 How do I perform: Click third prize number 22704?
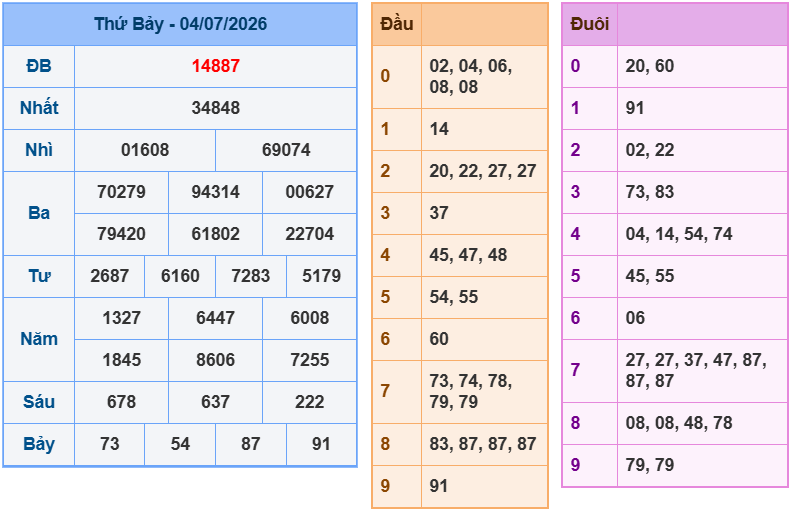click(309, 234)
